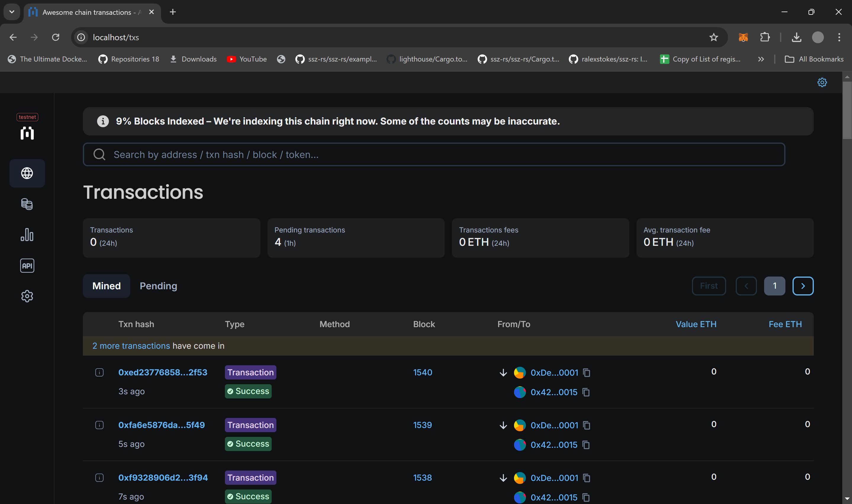Sort by Fee ETH column header
The height and width of the screenshot is (504, 852).
785,324
